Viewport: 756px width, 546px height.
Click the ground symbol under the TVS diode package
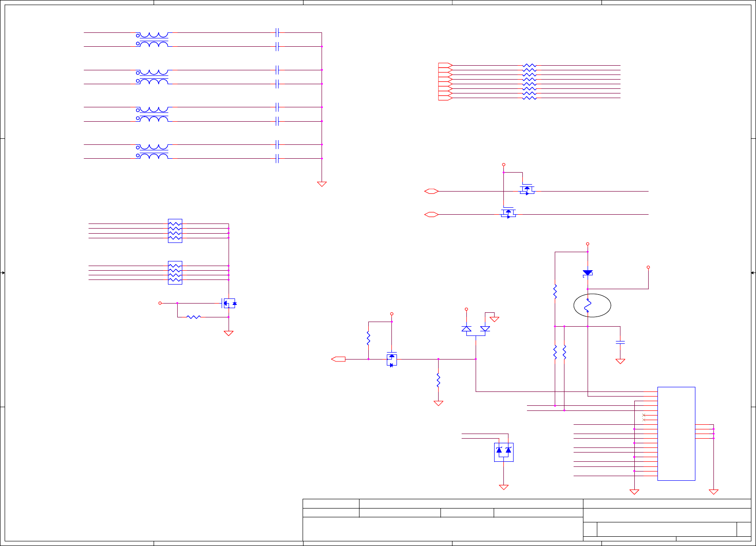[504, 487]
